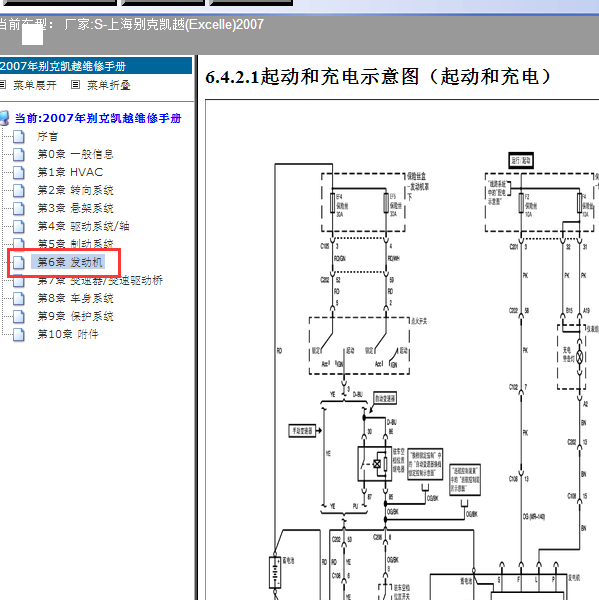Click the 6.4.2.1 diagram title heading
599x600 pixels.
tap(378, 77)
